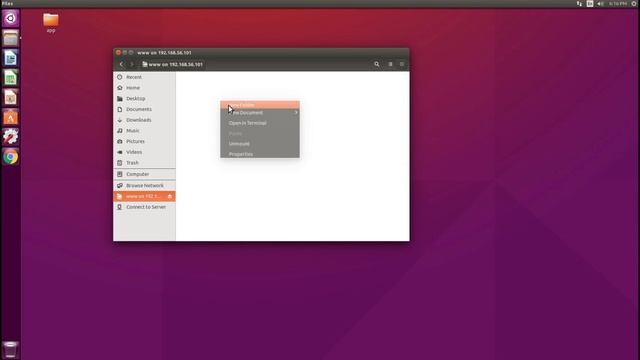Open the keyboard layout indicator

click(x=590, y=4)
